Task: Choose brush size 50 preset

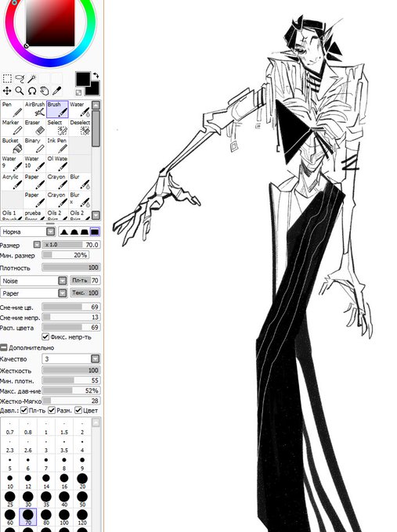Action: [x=82, y=499]
